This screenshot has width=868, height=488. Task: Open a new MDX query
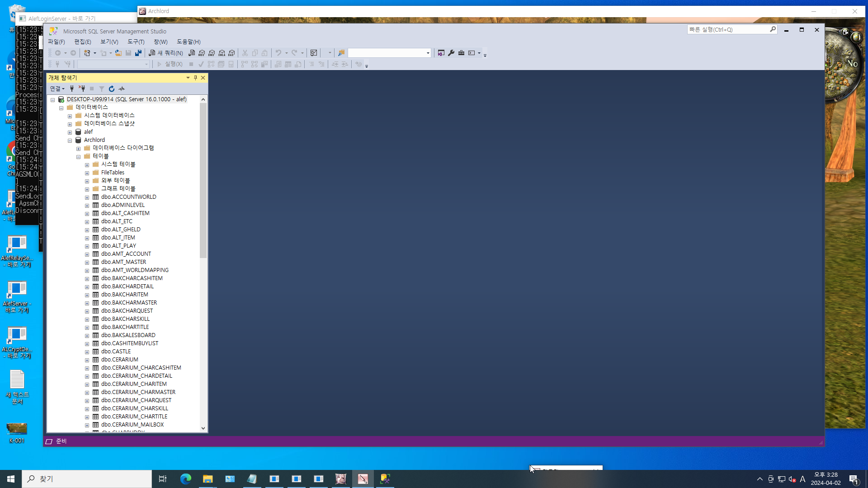pos(202,53)
